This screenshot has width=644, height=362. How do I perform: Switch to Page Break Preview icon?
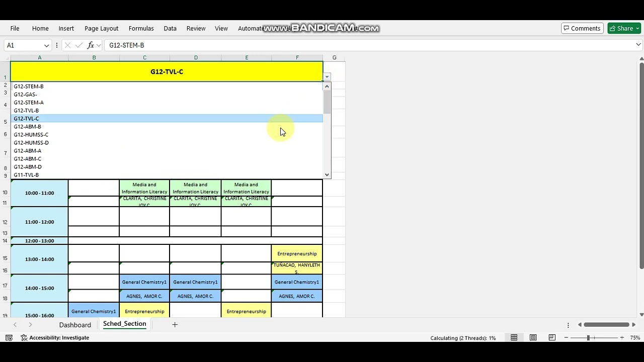(552, 338)
